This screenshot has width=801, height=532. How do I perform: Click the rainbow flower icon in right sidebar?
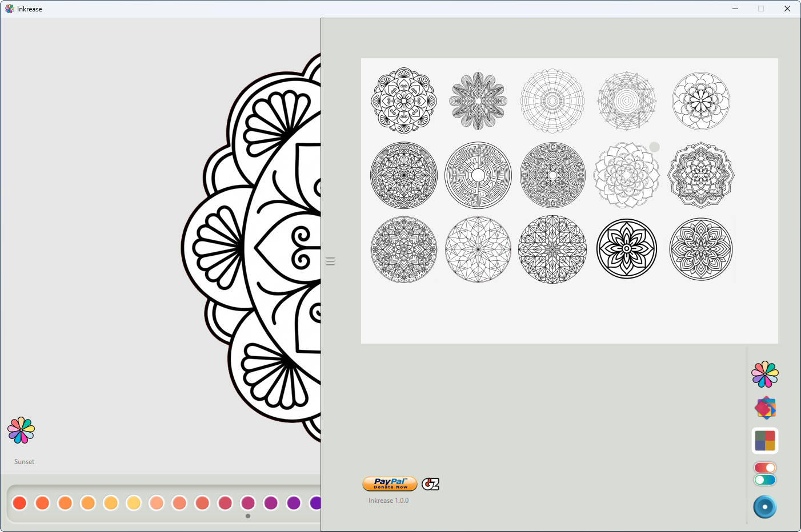coord(764,374)
